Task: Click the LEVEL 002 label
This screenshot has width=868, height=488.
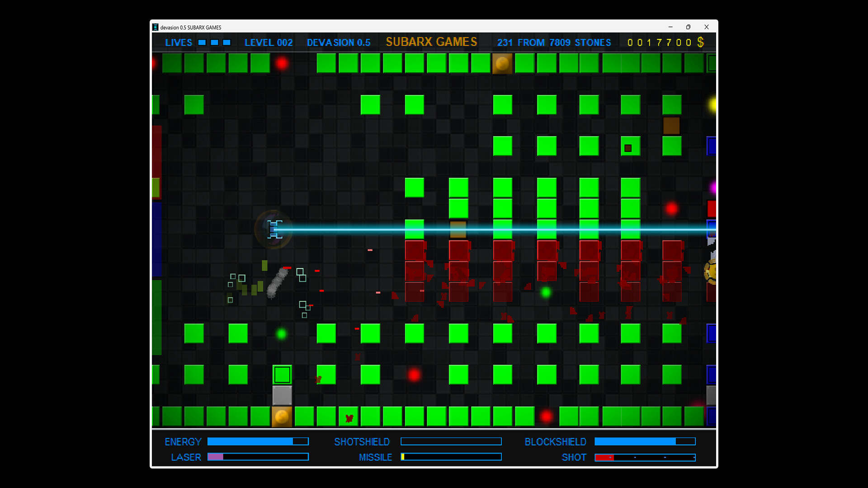Action: tap(269, 42)
